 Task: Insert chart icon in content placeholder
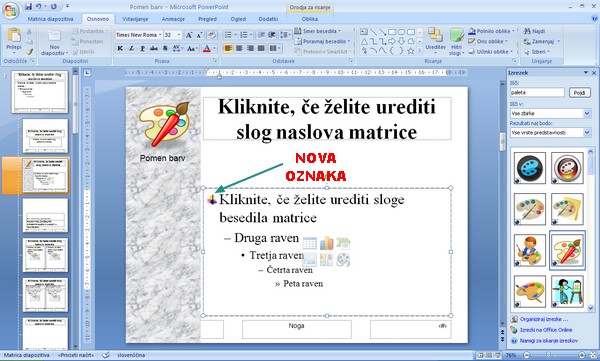coord(326,243)
